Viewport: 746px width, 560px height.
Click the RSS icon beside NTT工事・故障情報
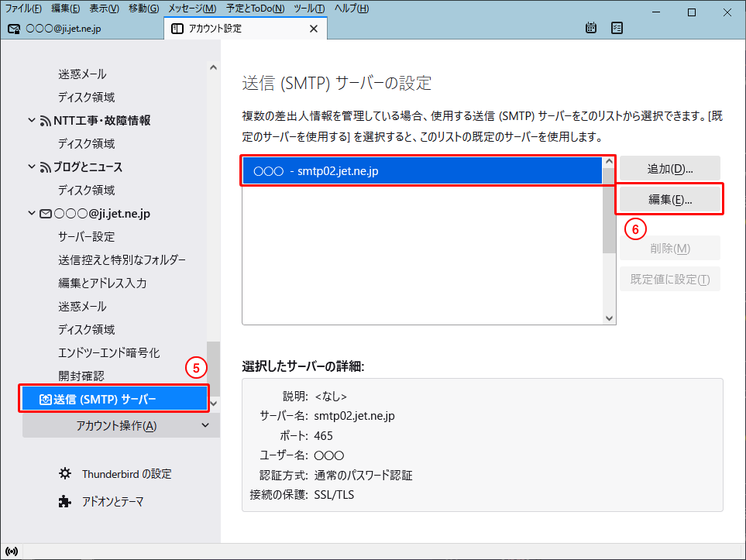[x=46, y=121]
